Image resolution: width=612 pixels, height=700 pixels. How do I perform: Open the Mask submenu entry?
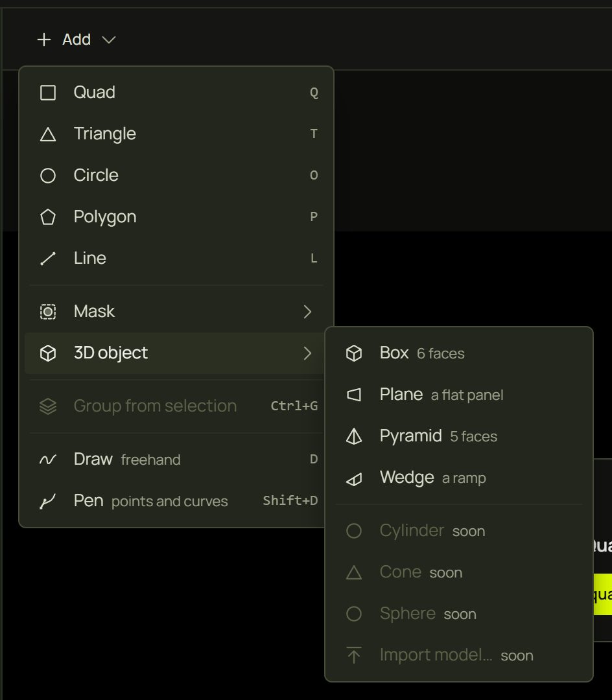(176, 312)
